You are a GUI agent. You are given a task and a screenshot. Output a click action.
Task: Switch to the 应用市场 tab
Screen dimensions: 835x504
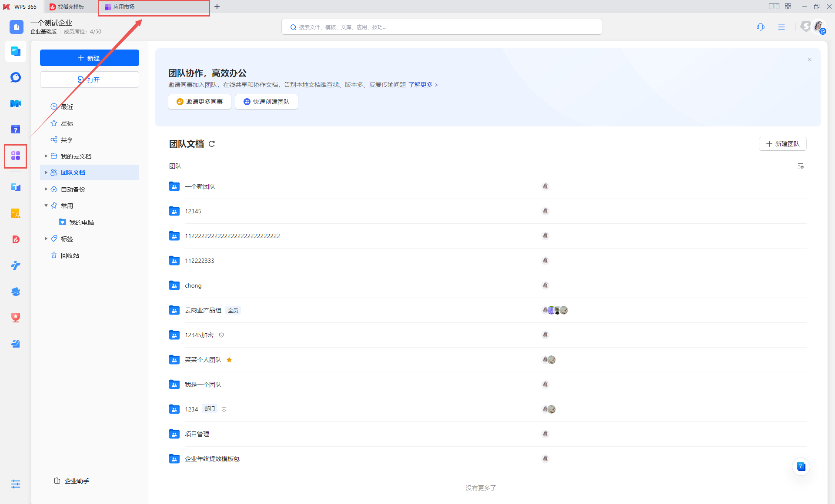pyautogui.click(x=124, y=7)
